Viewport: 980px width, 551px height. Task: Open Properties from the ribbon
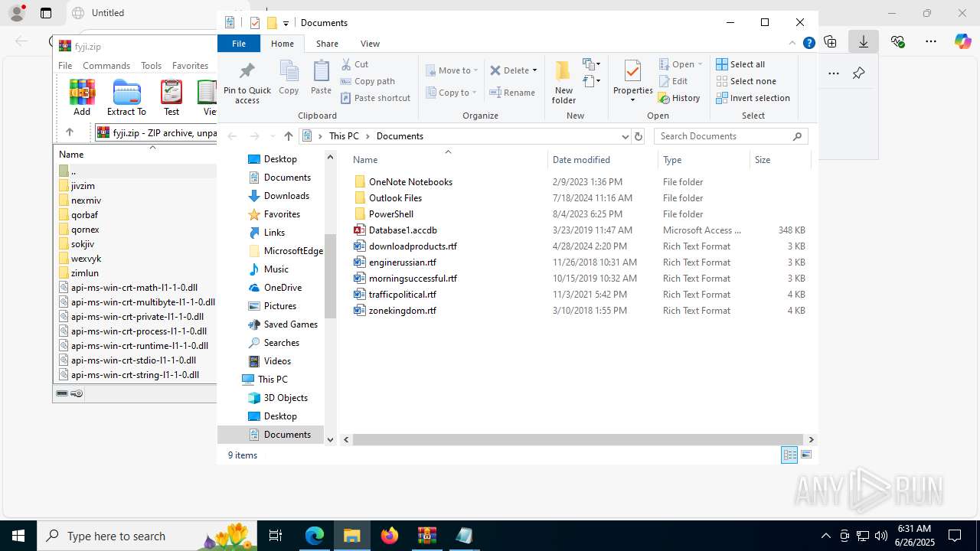click(x=632, y=82)
